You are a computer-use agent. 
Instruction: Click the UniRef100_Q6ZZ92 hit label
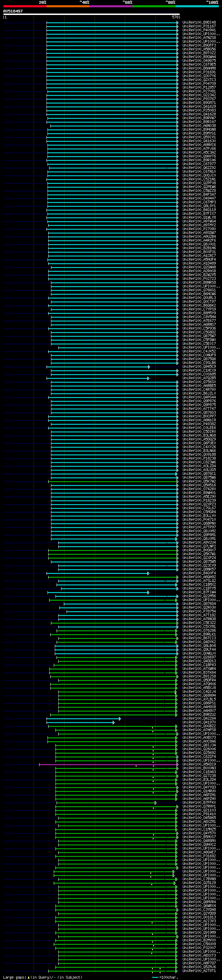(199, 168)
